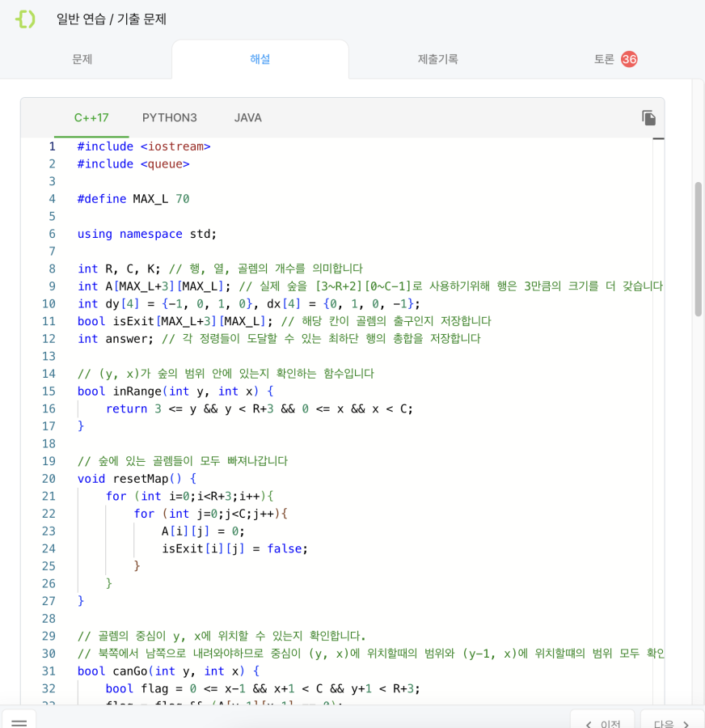Click the 'return 3 <= y' statement line

click(x=259, y=409)
